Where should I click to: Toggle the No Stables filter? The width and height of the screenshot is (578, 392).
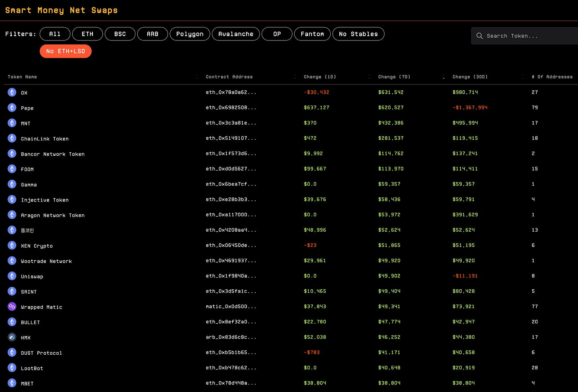(x=358, y=34)
